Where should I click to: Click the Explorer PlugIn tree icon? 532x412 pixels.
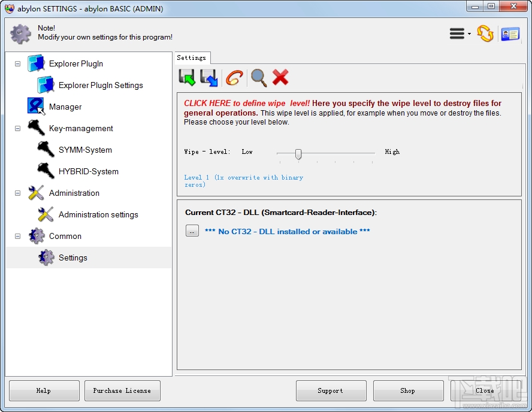[x=36, y=63]
